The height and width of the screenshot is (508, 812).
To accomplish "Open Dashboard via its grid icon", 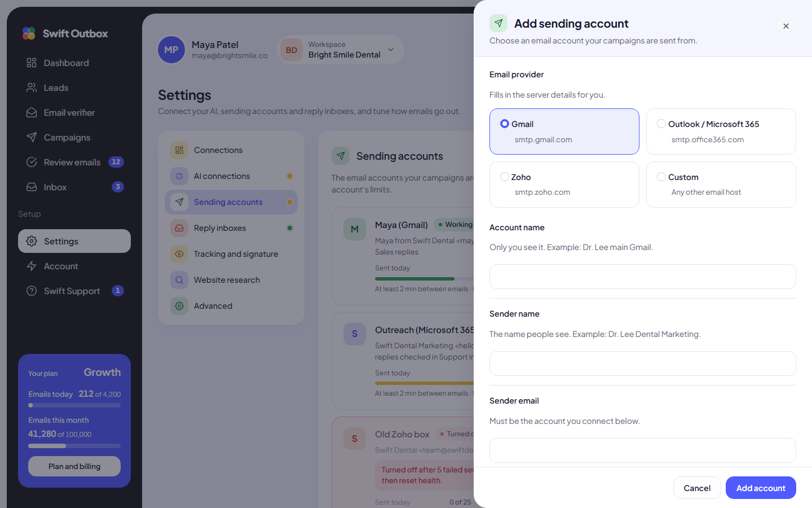I will 32,63.
